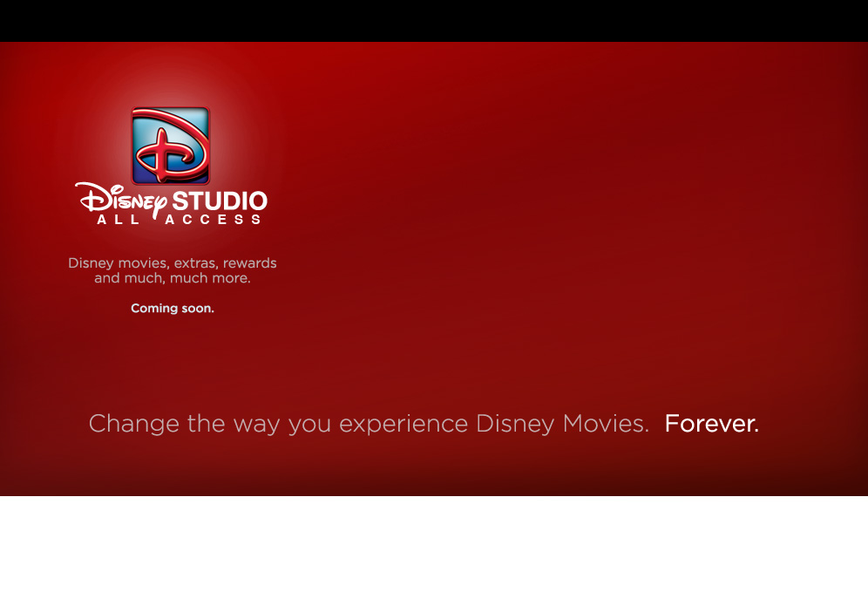Click the 'Coming soon.' text
The image size is (868, 606).
tap(173, 308)
